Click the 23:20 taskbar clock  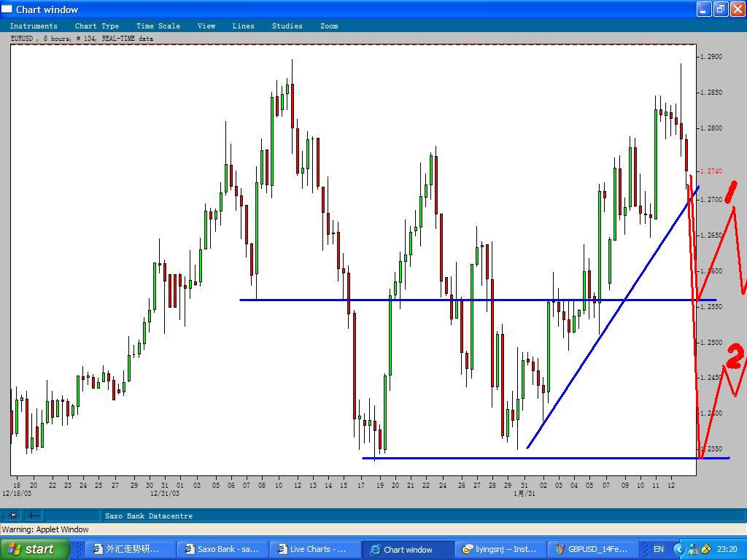[727, 550]
